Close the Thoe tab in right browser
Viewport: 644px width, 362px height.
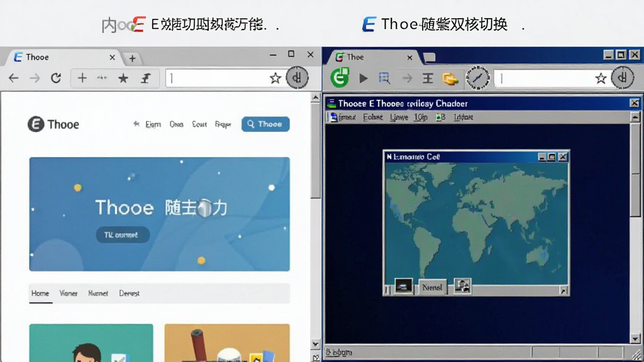tap(409, 57)
